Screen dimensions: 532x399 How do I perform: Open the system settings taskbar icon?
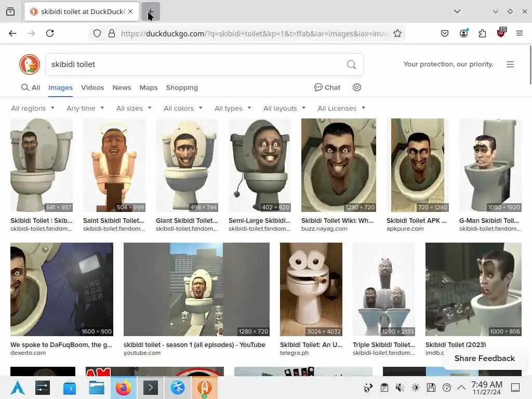43,388
